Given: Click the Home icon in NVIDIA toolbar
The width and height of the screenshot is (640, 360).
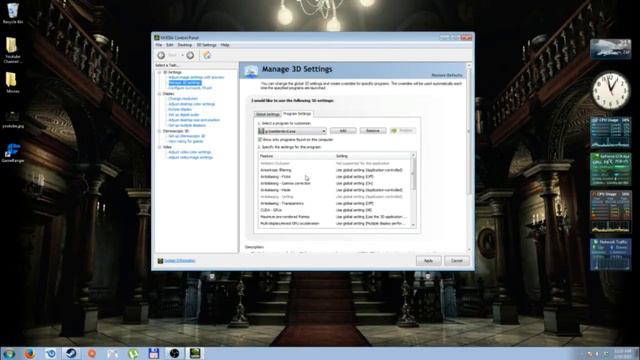Looking at the screenshot, I should 207,55.
